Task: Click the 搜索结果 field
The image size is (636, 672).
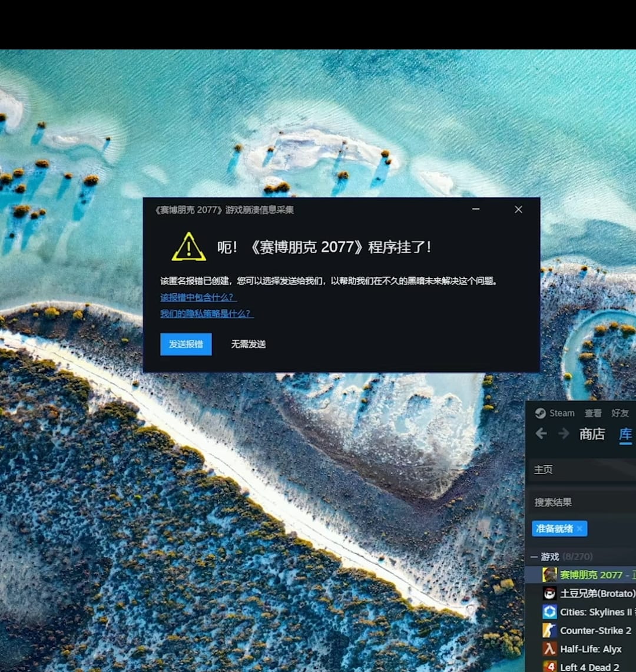Action: [582, 502]
